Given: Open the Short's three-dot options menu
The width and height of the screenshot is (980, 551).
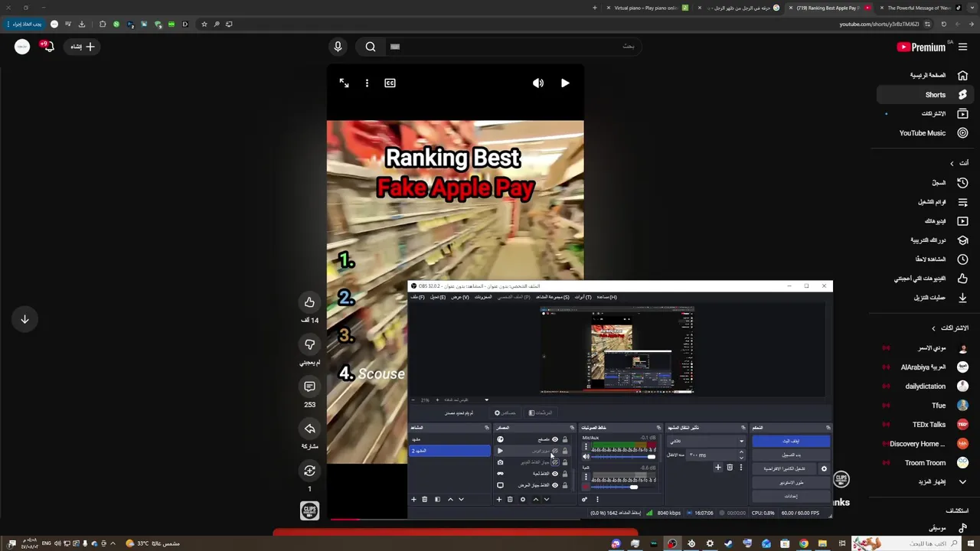Looking at the screenshot, I should click(x=367, y=83).
